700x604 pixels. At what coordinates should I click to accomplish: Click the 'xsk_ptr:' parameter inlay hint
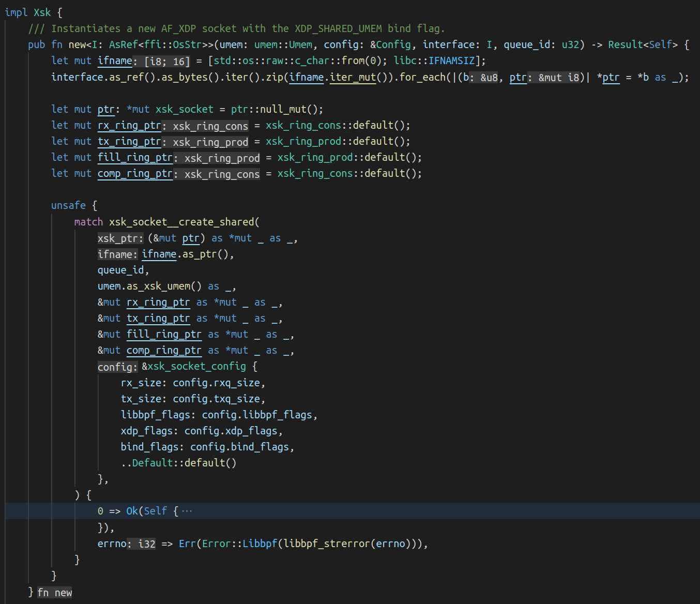[120, 238]
